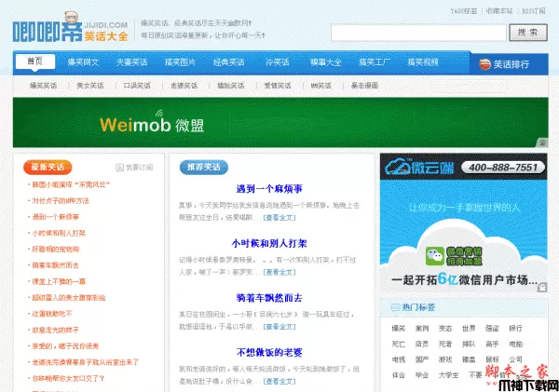Open 对付贞子的N种方法 in latest list
559x392 pixels.
[x=61, y=201]
